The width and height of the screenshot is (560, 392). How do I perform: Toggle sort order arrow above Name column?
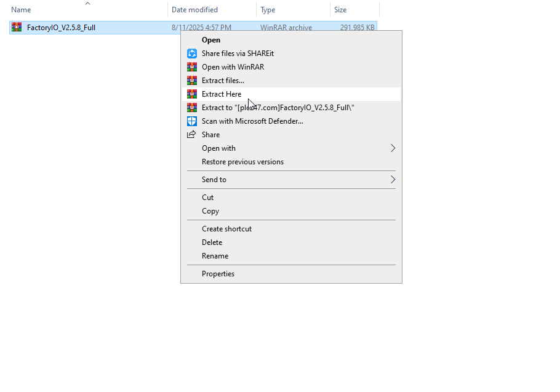click(x=87, y=3)
